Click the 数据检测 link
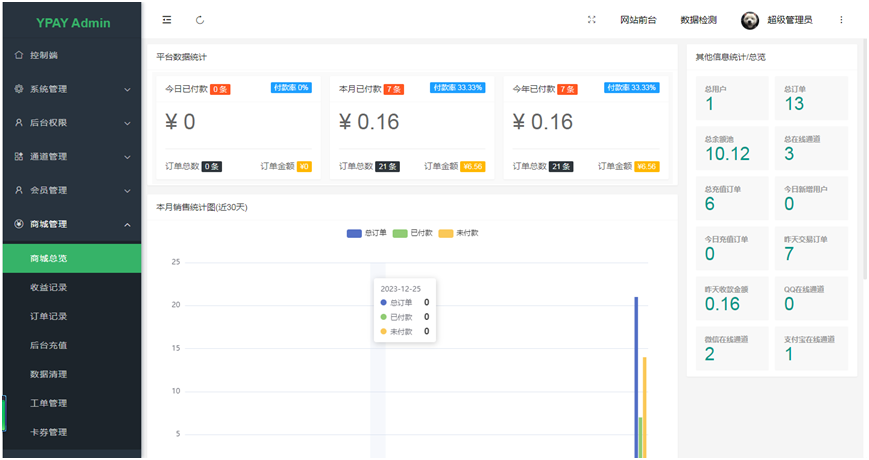The image size is (869, 460). [x=698, y=20]
